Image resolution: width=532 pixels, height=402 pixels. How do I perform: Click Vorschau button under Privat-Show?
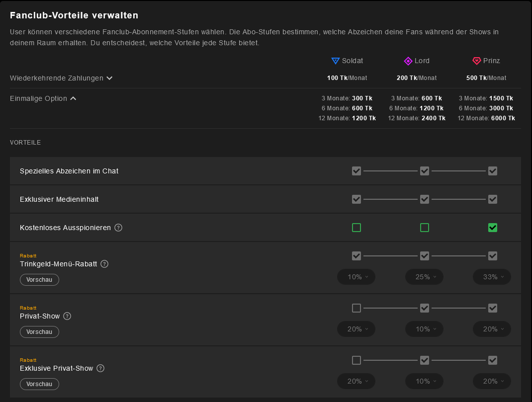coord(39,332)
